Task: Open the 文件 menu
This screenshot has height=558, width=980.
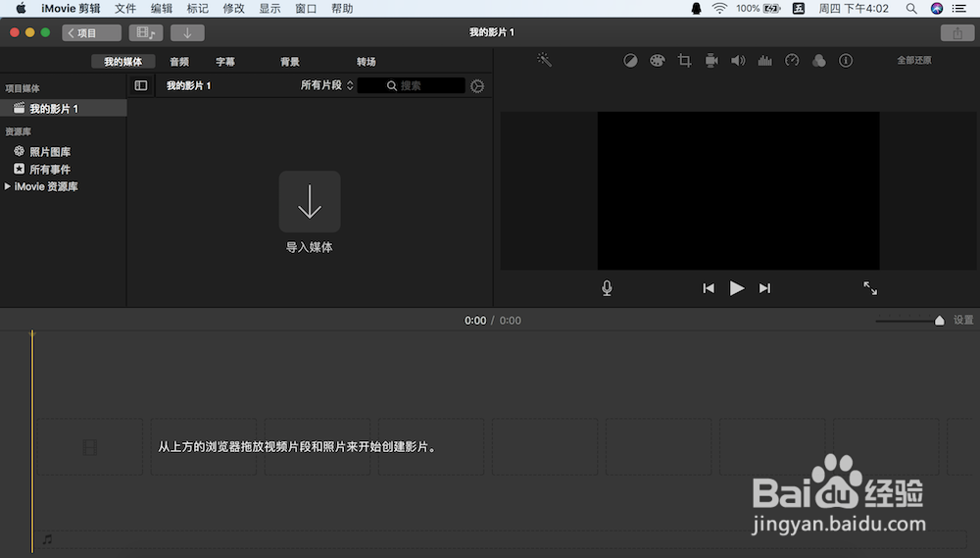Action: pos(125,8)
